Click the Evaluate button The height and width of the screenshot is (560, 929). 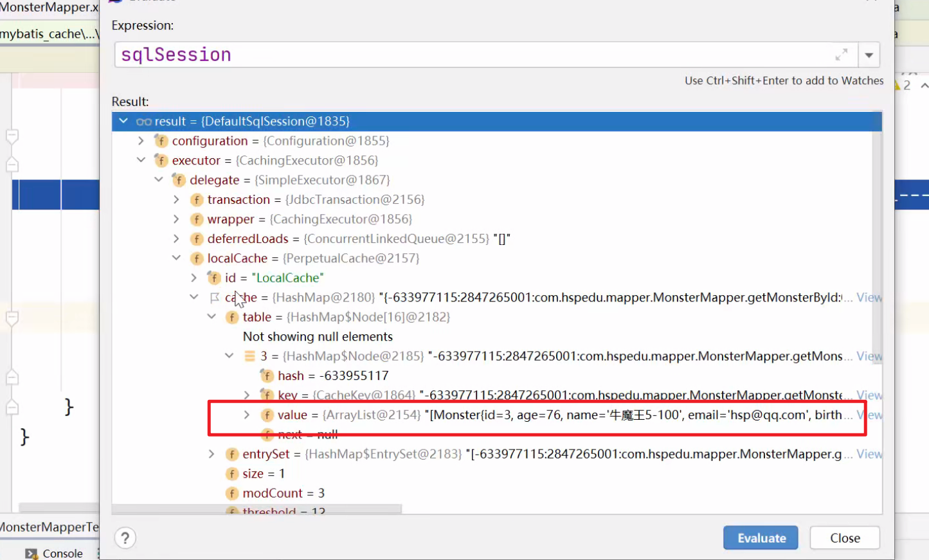[761, 538]
